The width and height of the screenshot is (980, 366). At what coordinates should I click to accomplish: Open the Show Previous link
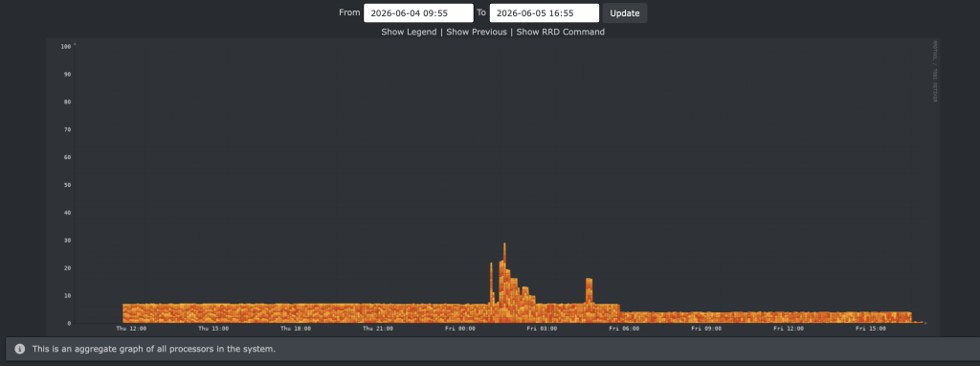pyautogui.click(x=477, y=32)
